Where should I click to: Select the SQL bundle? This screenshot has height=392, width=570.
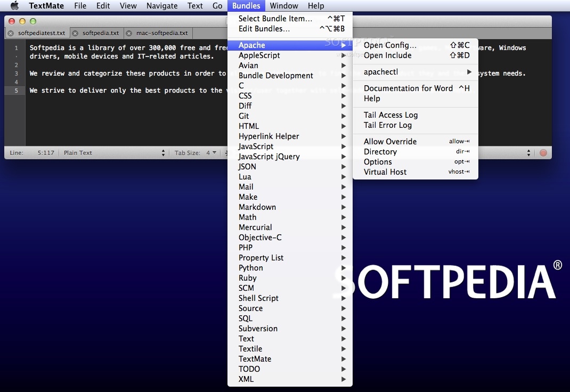coord(290,318)
